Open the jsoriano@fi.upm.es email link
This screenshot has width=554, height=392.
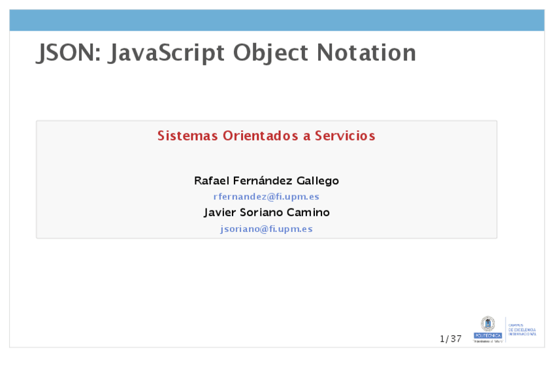[267, 229]
